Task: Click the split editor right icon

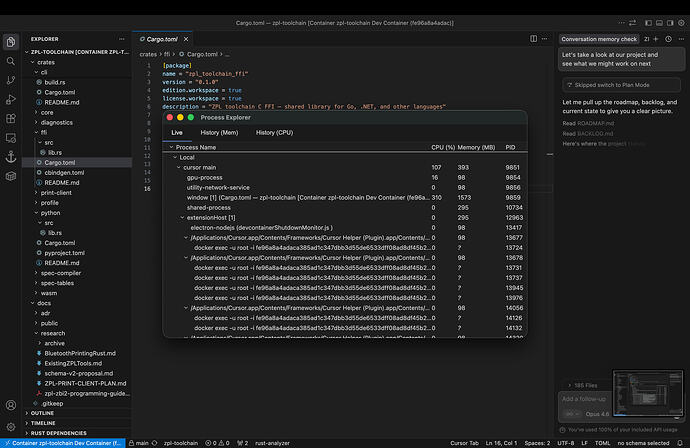Action: coord(533,39)
